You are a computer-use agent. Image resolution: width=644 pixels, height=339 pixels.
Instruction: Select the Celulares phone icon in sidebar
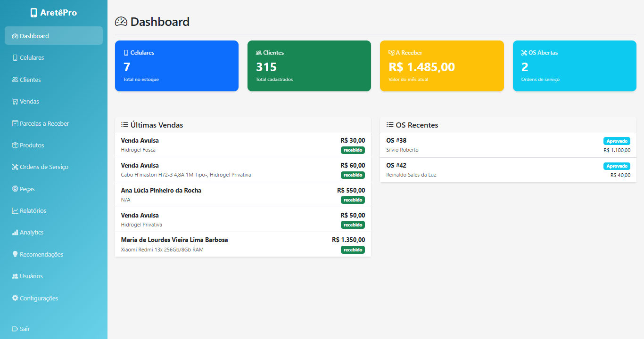coord(15,57)
